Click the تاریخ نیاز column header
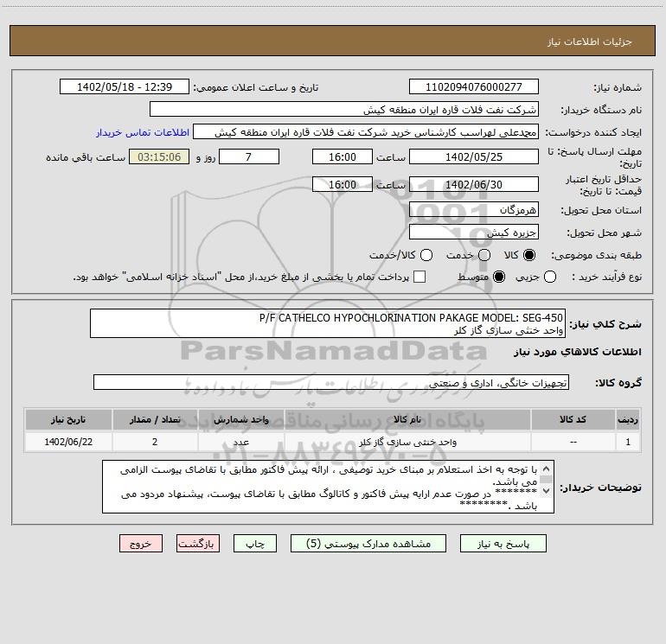This screenshot has width=666, height=644. (x=68, y=420)
